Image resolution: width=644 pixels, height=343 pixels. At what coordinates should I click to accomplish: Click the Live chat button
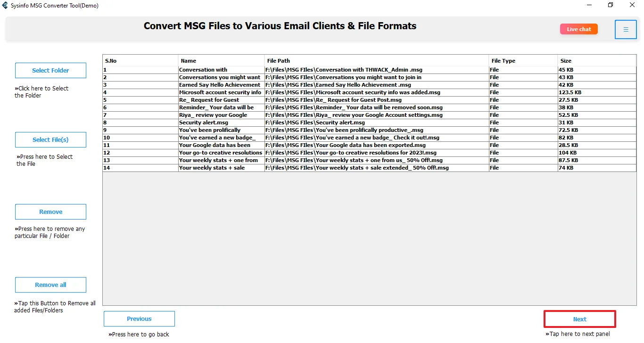point(578,29)
